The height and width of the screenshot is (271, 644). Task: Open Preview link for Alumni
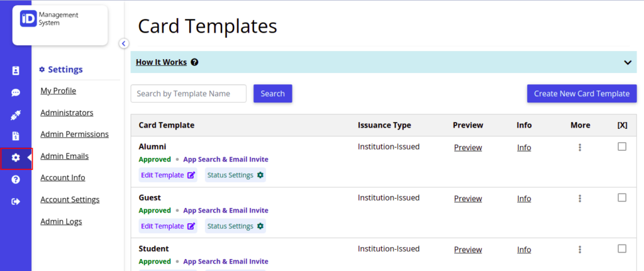[x=468, y=147]
